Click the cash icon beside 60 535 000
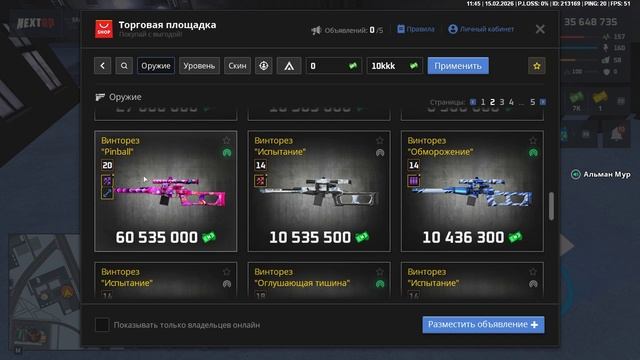This screenshot has height=360, width=640. [x=209, y=237]
